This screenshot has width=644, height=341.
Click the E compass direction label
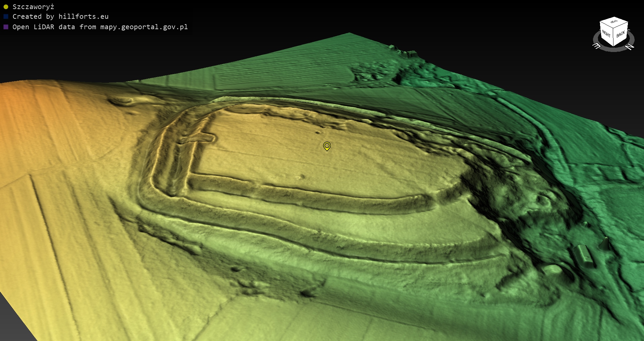(x=597, y=46)
